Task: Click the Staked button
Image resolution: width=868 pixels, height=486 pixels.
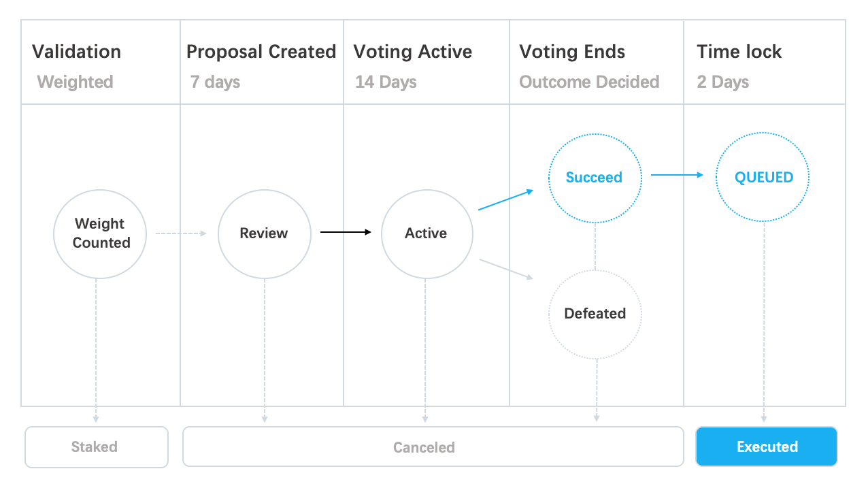Action: pyautogui.click(x=97, y=447)
